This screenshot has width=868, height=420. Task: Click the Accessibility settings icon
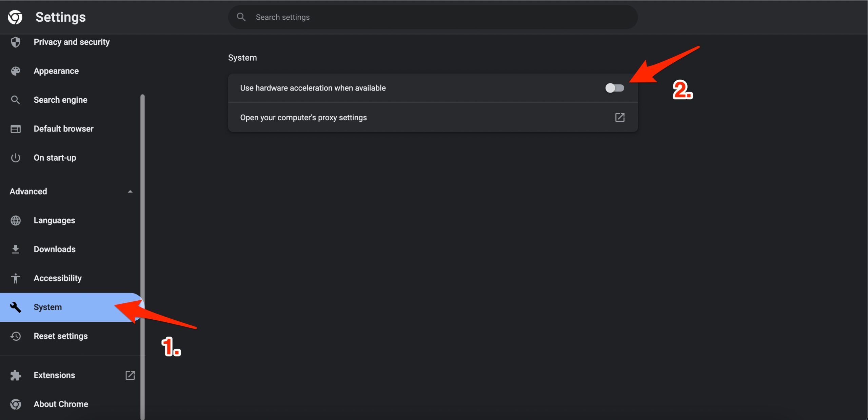coord(16,278)
